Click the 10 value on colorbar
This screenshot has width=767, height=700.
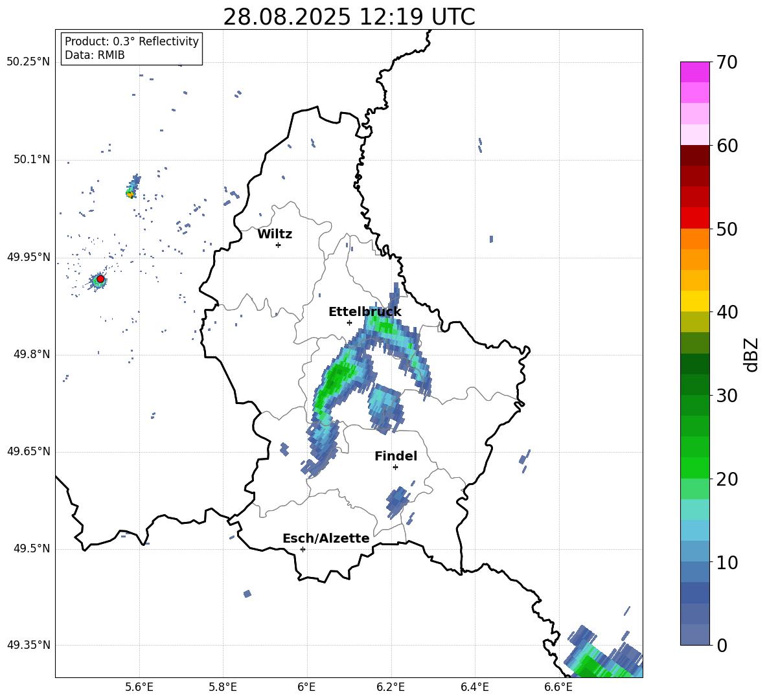[x=727, y=563]
